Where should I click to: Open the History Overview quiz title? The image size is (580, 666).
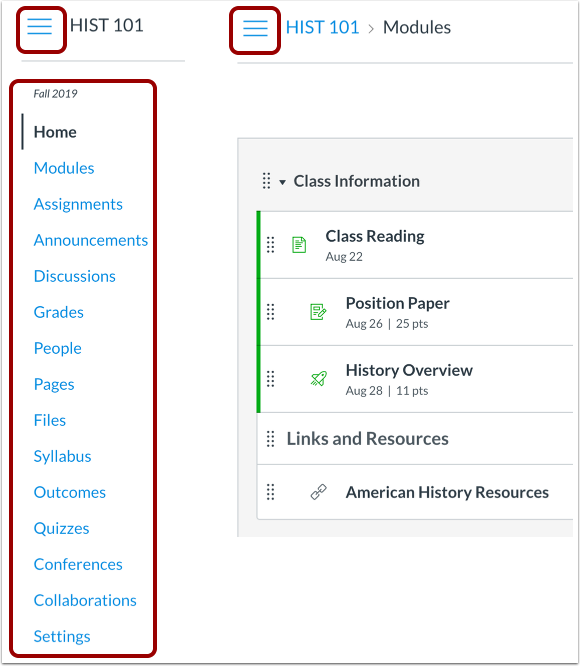[x=409, y=370]
